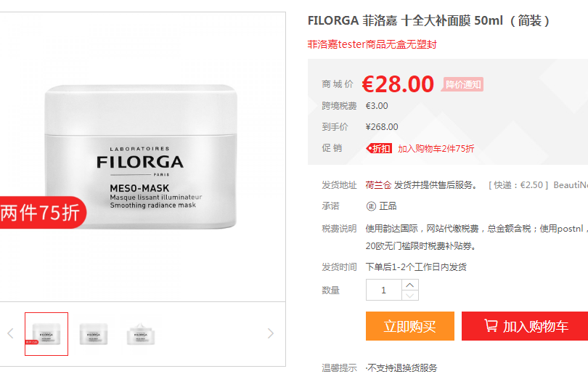Click the 荷兰仓 warehouse link
588x374 pixels.
(x=378, y=185)
